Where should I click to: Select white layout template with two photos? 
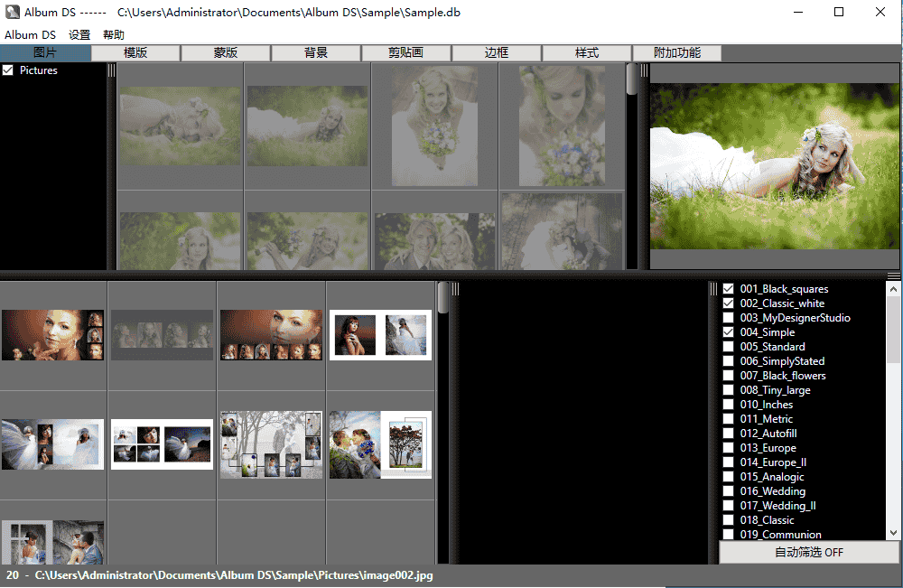tap(380, 335)
